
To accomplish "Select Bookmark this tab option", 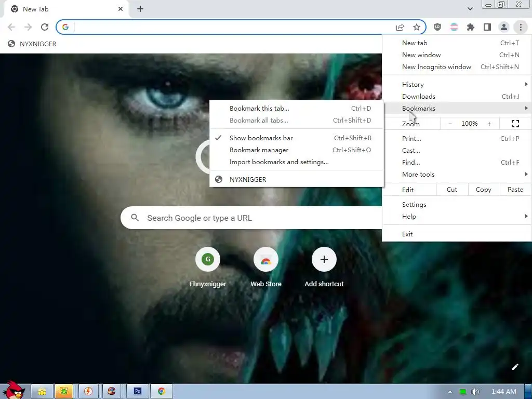I will coord(297,109).
